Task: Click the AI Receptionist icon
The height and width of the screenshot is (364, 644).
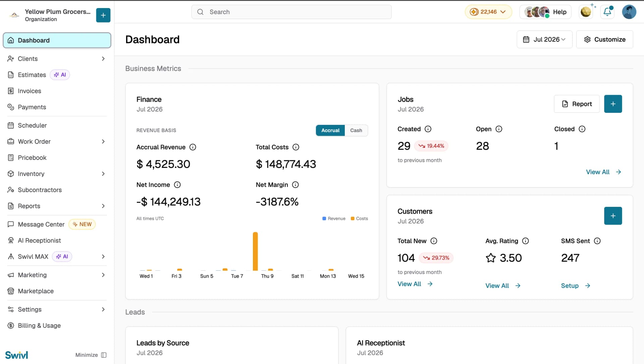Action: pos(11,240)
